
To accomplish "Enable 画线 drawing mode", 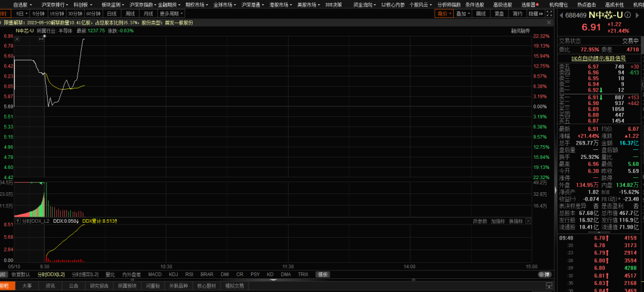I will point(481,14).
